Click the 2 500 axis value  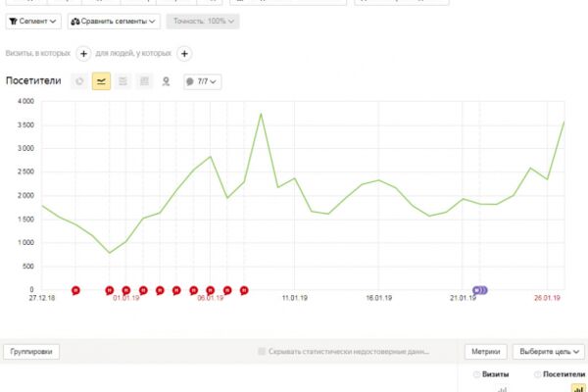coord(25,171)
